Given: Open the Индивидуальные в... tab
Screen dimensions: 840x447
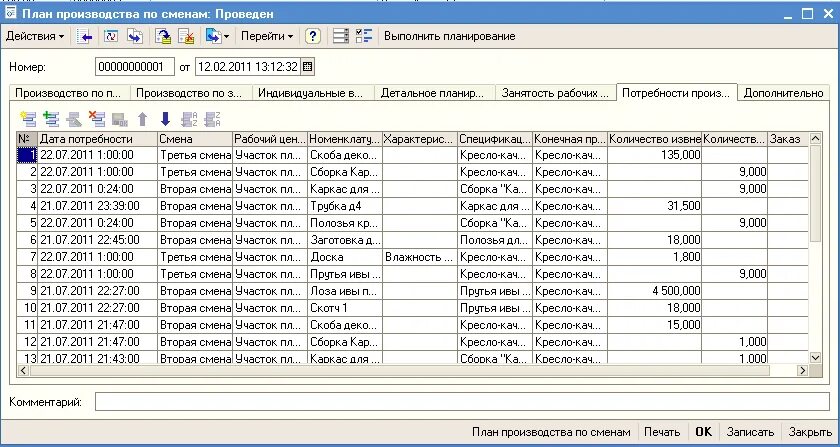Looking at the screenshot, I should (313, 93).
